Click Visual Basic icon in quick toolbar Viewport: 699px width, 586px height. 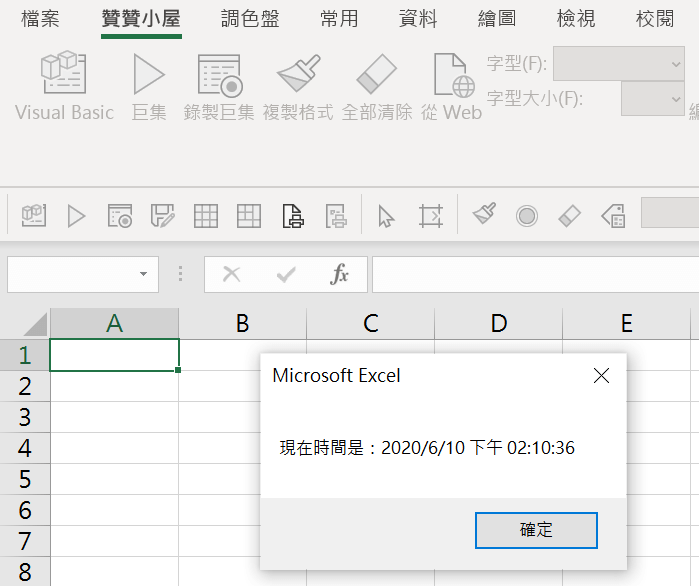coord(34,216)
